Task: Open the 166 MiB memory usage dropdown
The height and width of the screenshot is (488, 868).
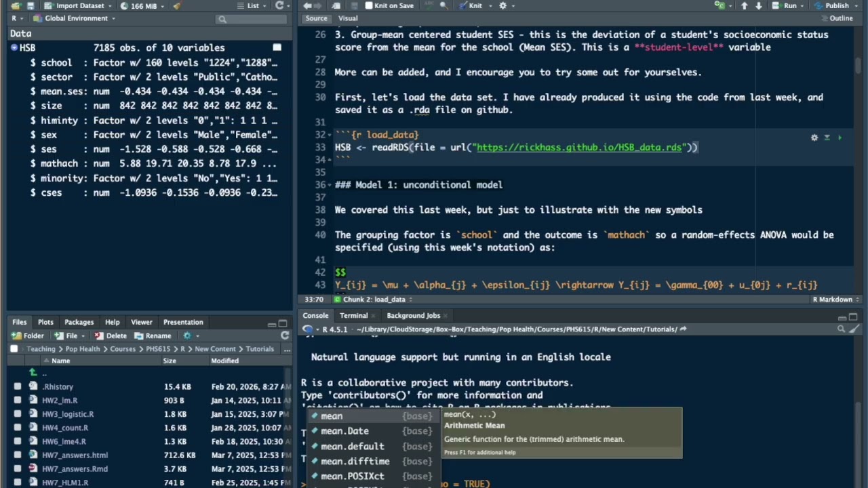Action: click(142, 5)
